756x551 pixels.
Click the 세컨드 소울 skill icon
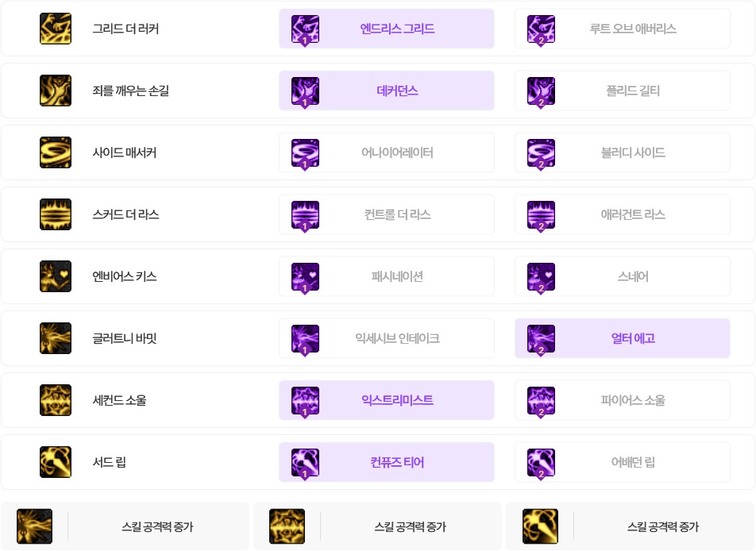coord(56,400)
